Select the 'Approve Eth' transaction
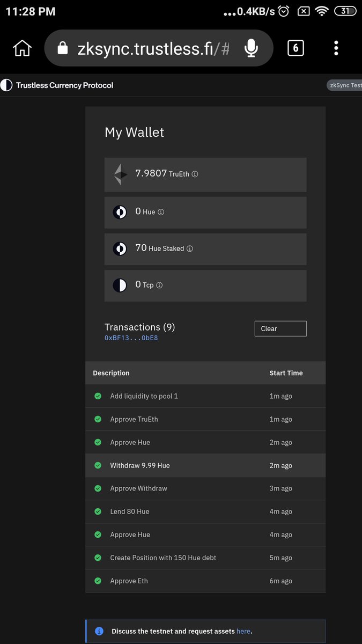This screenshot has width=362, height=644. click(x=205, y=581)
